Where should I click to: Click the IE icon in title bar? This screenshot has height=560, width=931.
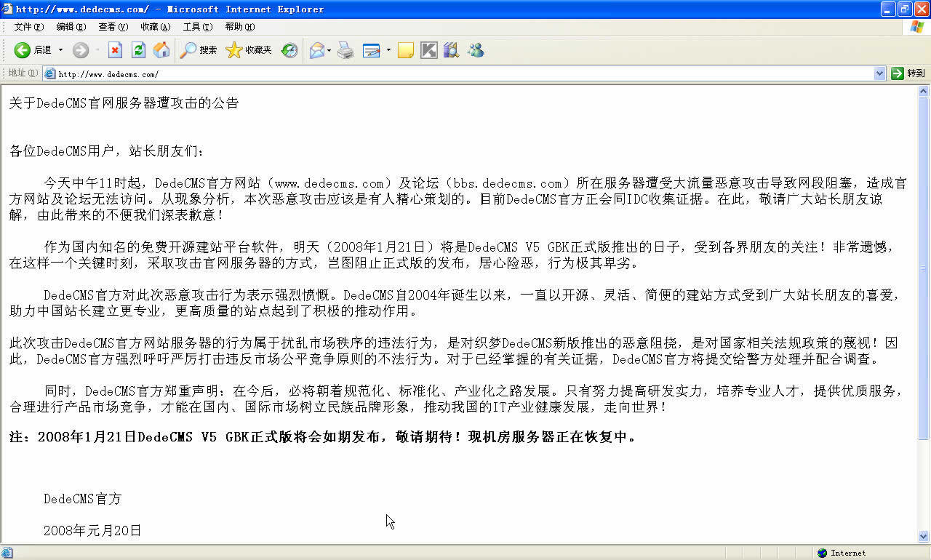tap(7, 9)
